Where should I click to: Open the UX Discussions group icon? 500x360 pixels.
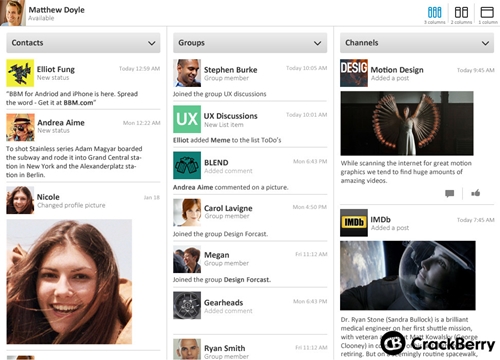click(x=187, y=119)
